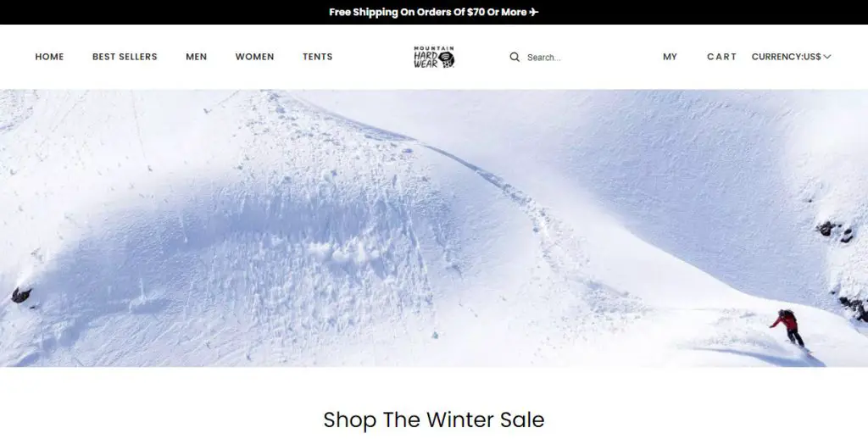Click the Free Shipping announcement text
This screenshot has width=868, height=439.
[427, 12]
